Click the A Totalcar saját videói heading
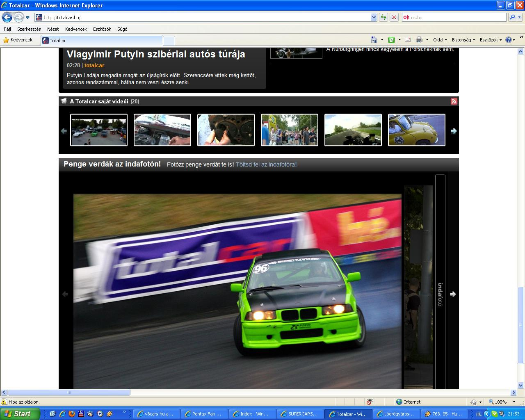This screenshot has width=525, height=420. point(99,101)
